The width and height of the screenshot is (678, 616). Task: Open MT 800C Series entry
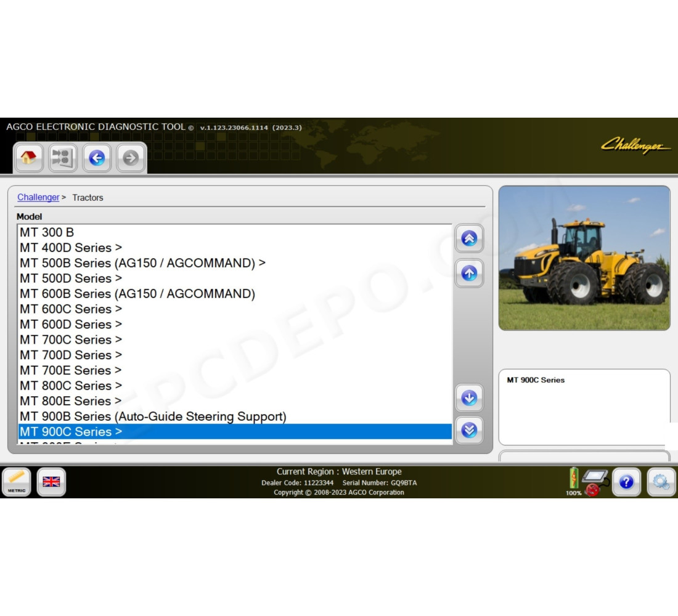(235, 386)
